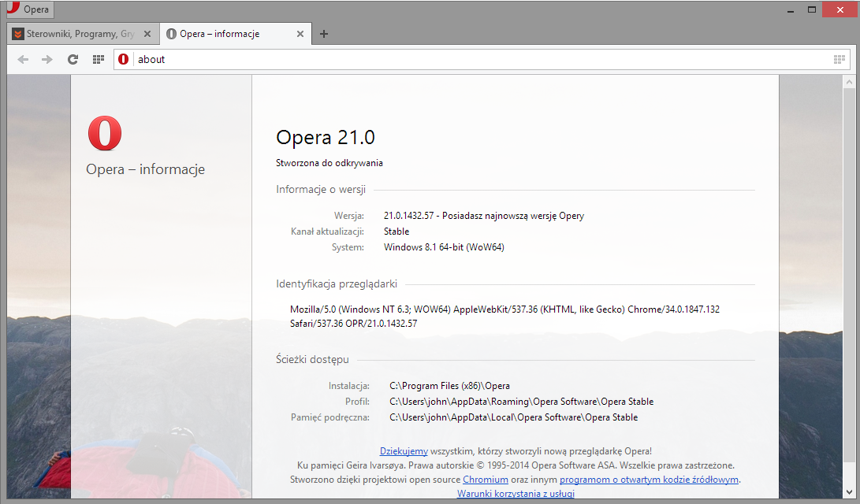
Task: Click the 'Opera 21.0' heading
Action: (x=326, y=138)
